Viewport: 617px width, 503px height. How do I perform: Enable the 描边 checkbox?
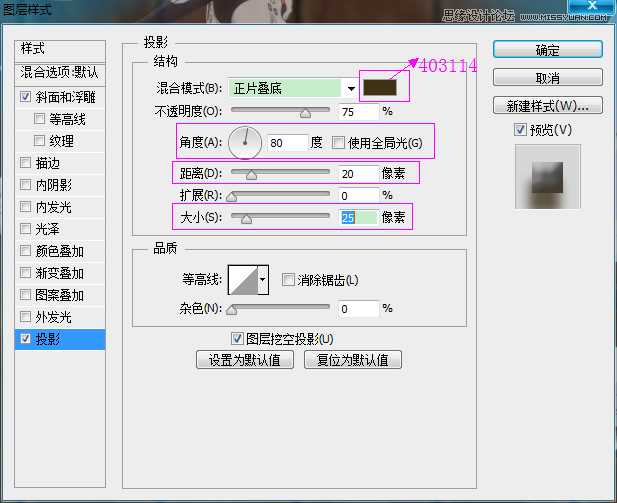25,163
